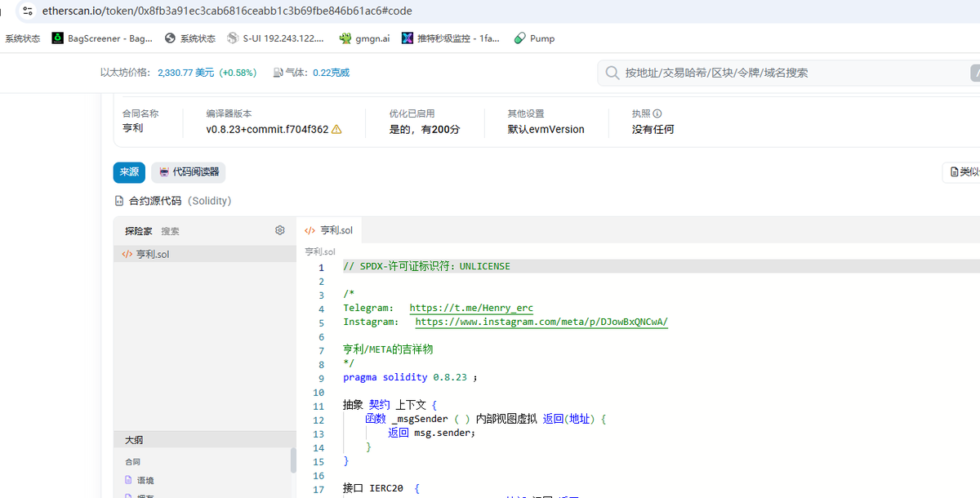Click compiler version v0.8.23+commit.f704f362 text
980x498 pixels.
[x=267, y=129]
